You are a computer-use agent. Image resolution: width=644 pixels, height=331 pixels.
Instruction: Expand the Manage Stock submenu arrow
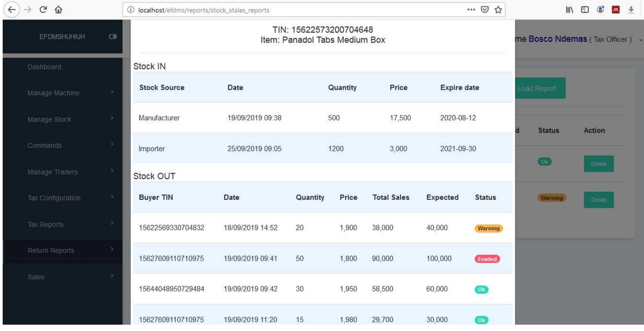[x=112, y=118]
